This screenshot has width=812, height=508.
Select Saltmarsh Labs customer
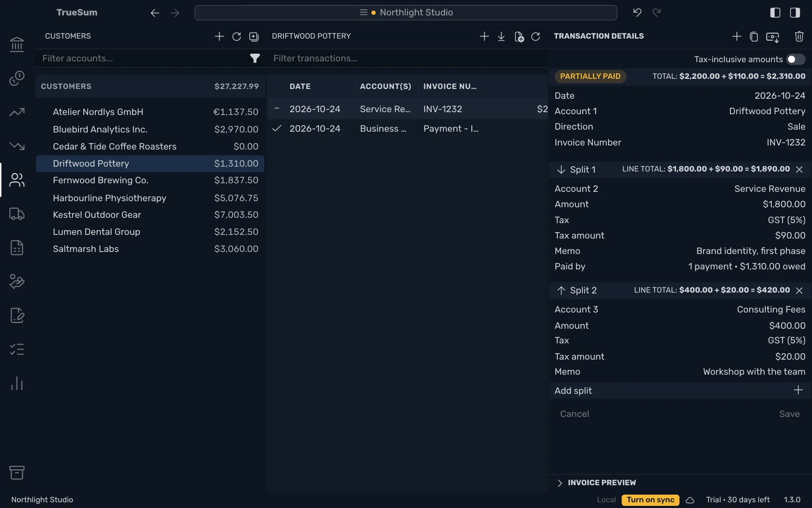[x=150, y=249]
